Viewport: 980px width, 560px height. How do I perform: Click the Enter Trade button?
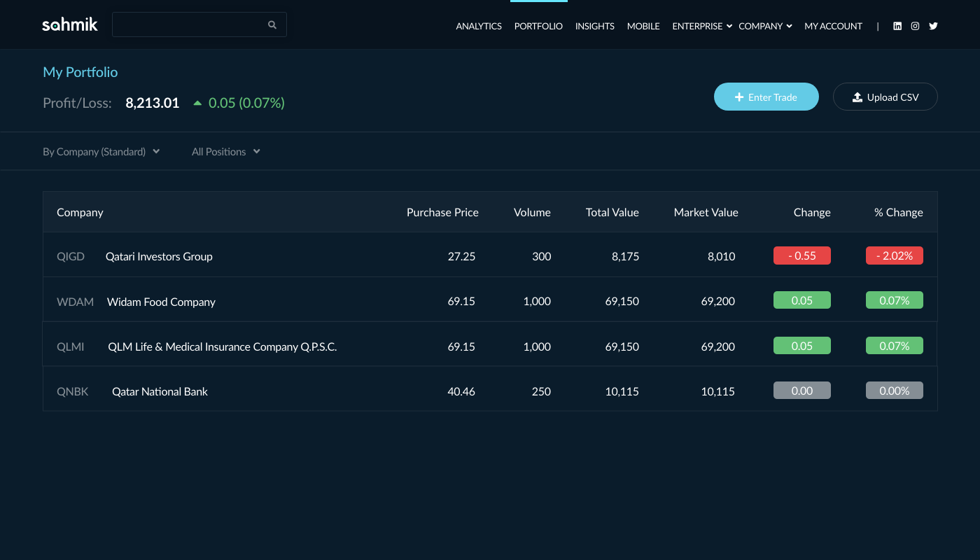point(766,97)
